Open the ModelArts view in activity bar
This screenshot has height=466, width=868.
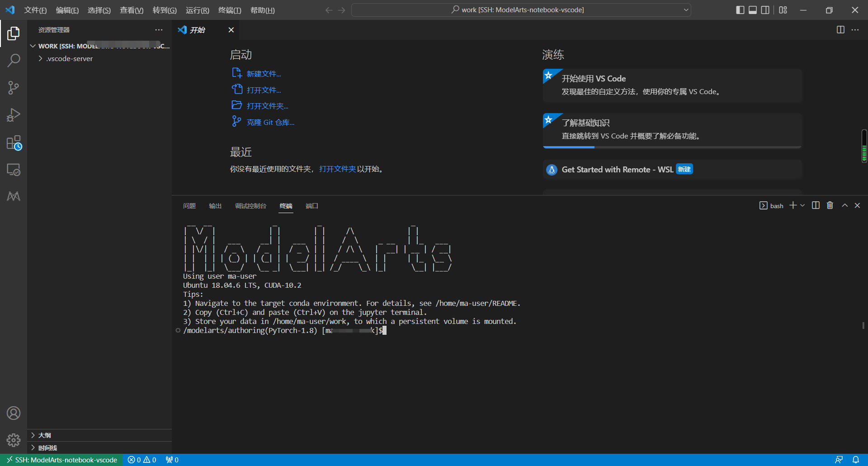pyautogui.click(x=14, y=196)
